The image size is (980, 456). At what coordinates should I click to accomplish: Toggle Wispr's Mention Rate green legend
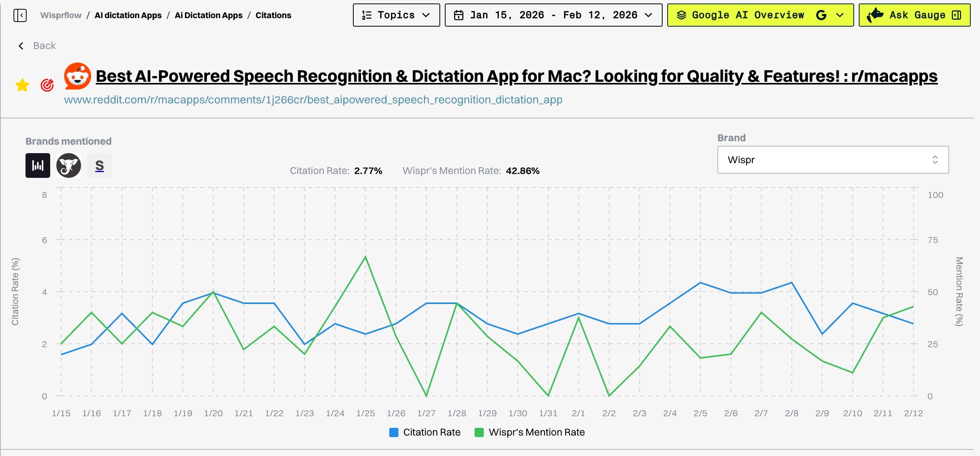pyautogui.click(x=479, y=432)
